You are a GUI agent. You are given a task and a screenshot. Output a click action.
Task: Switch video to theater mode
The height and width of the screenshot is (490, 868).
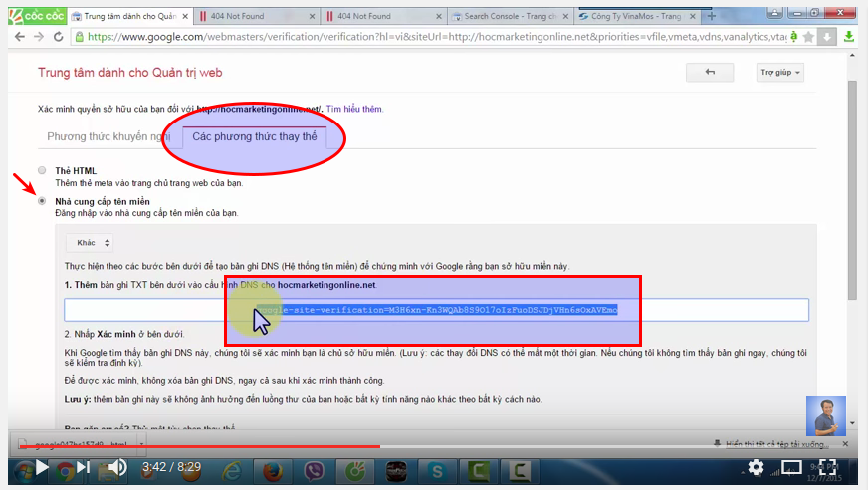click(x=791, y=467)
